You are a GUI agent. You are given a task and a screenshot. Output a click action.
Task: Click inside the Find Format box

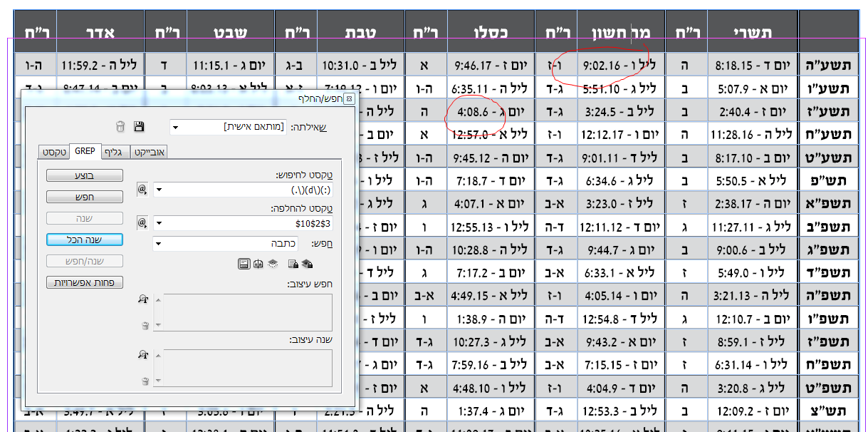(247, 312)
